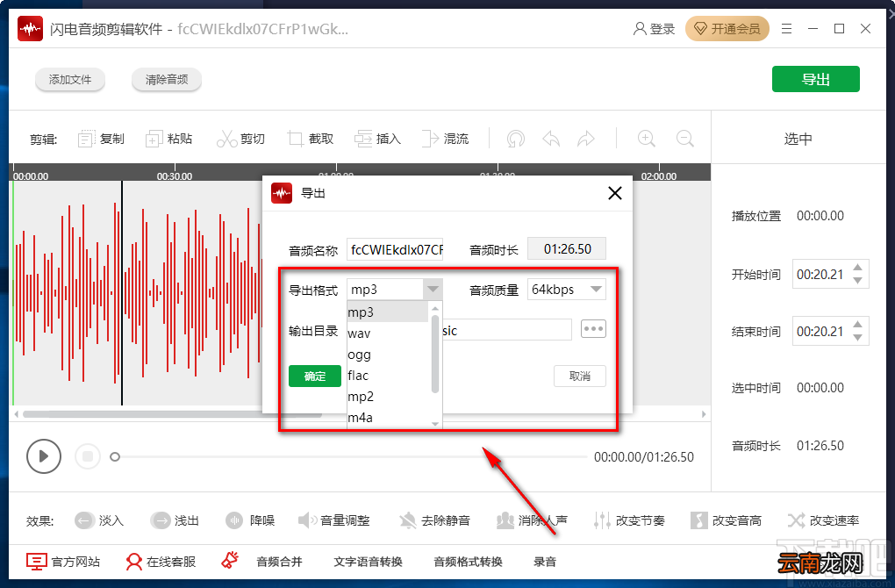Click the reset/revert circular arrow icon
The width and height of the screenshot is (895, 588).
coord(516,139)
